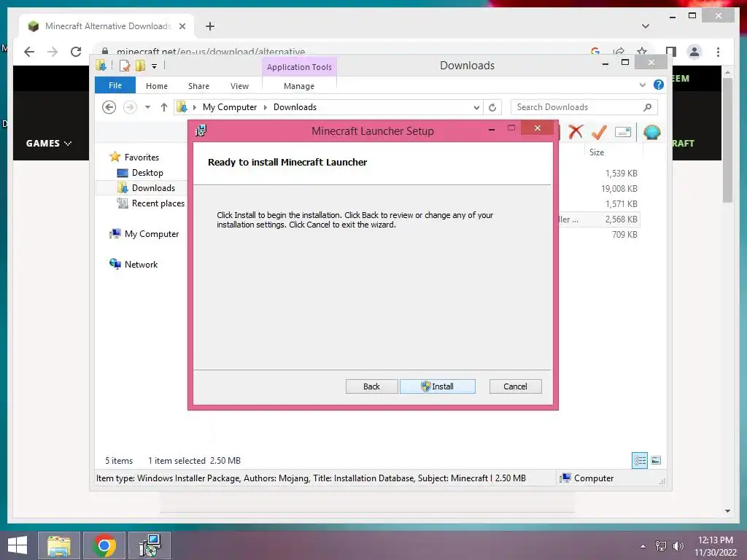Click the Explorer Forward arrow button
Image resolution: width=747 pixels, height=560 pixels.
(130, 107)
